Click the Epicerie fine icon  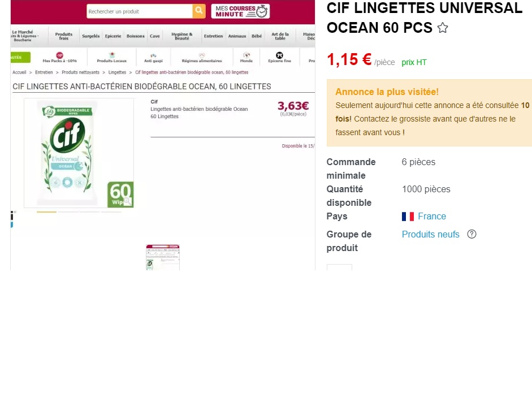coord(280,55)
